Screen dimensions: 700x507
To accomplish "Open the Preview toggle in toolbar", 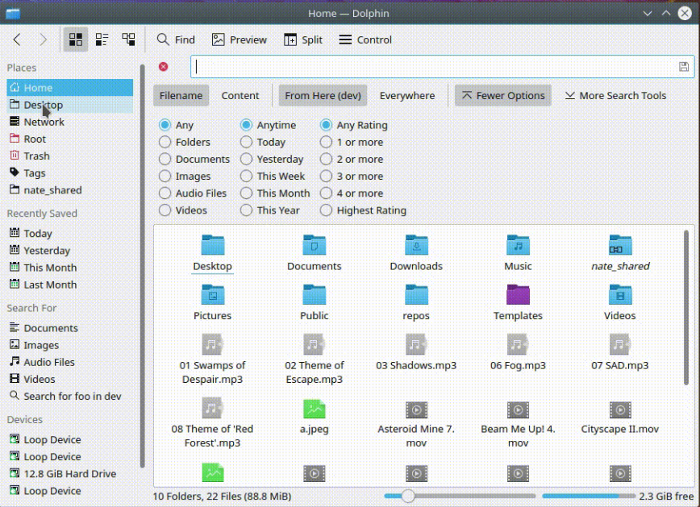I will [x=239, y=40].
